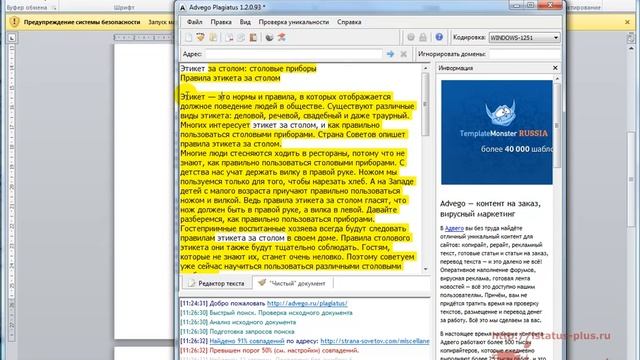Click text editor scrollbar up arrow
This screenshot has width=640, height=360.
(x=425, y=68)
